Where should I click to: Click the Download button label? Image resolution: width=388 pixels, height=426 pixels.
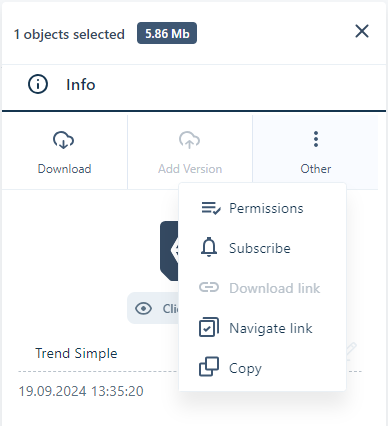coord(64,169)
